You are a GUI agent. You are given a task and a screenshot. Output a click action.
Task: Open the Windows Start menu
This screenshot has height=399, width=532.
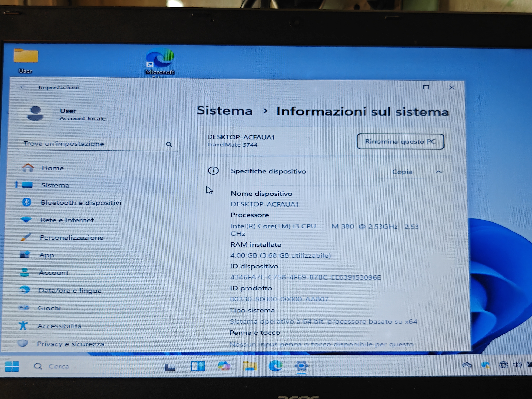tap(12, 366)
